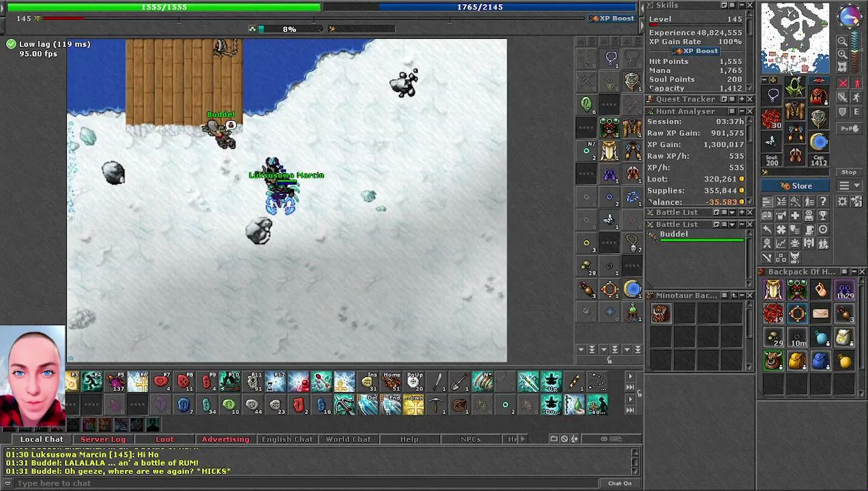
Task: Click the chat input field
Action: (x=307, y=483)
